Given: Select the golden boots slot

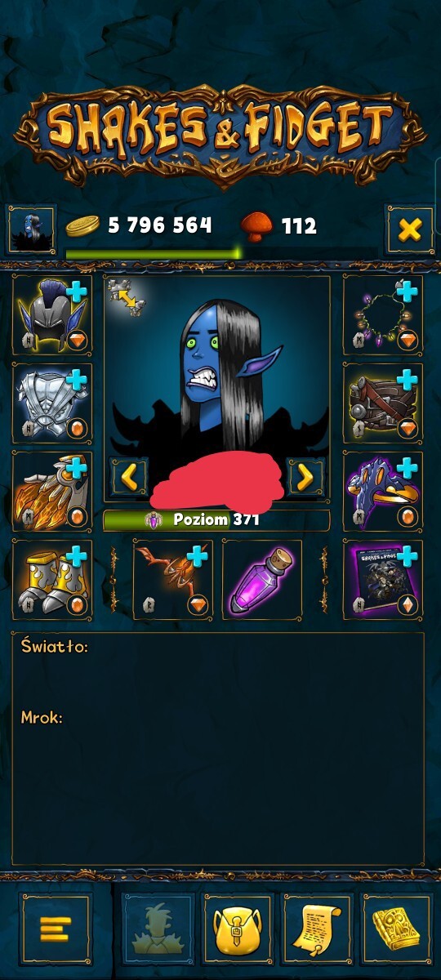Looking at the screenshot, I should click(x=53, y=579).
